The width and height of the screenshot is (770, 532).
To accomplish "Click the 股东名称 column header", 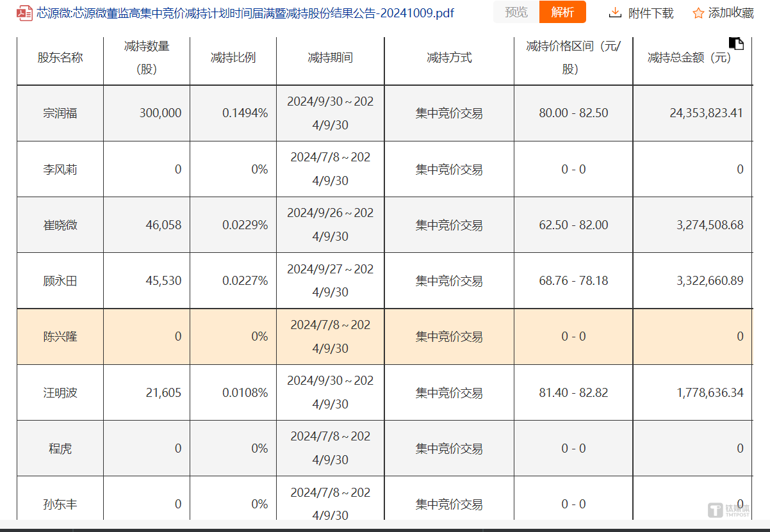I will [60, 57].
